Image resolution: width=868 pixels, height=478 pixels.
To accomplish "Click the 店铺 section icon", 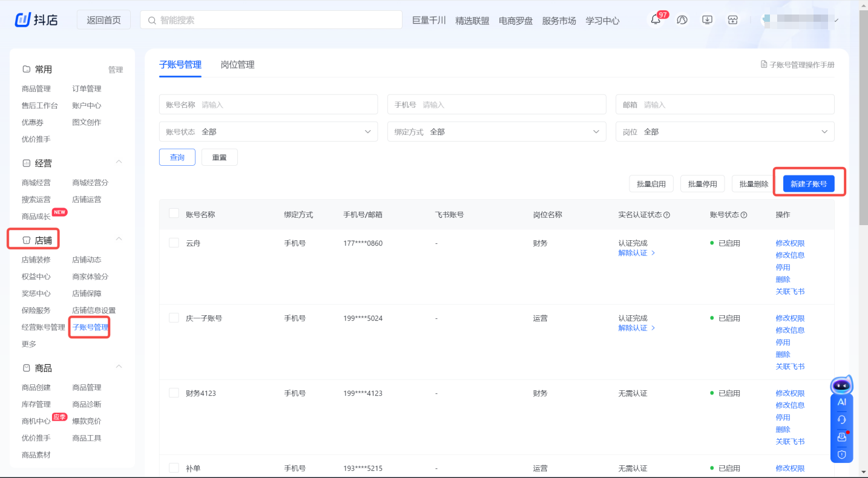I will tap(26, 240).
